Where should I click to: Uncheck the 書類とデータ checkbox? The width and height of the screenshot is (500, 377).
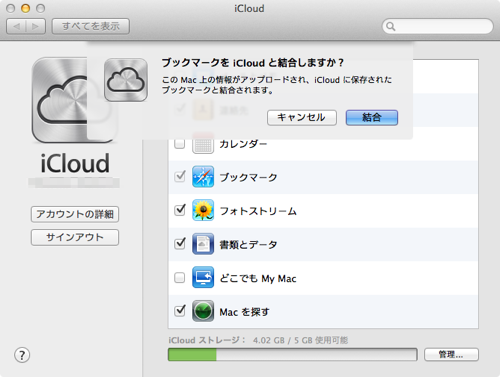[180, 244]
